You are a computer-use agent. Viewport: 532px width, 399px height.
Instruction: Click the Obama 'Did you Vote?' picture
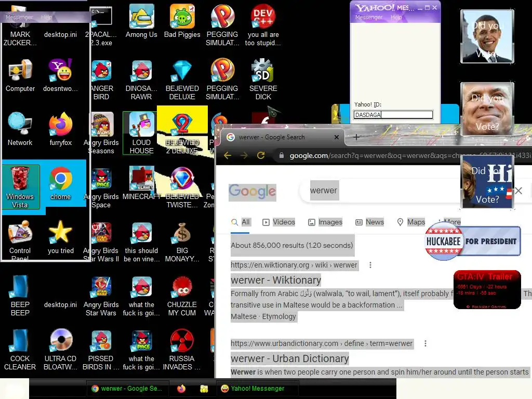(487, 36)
